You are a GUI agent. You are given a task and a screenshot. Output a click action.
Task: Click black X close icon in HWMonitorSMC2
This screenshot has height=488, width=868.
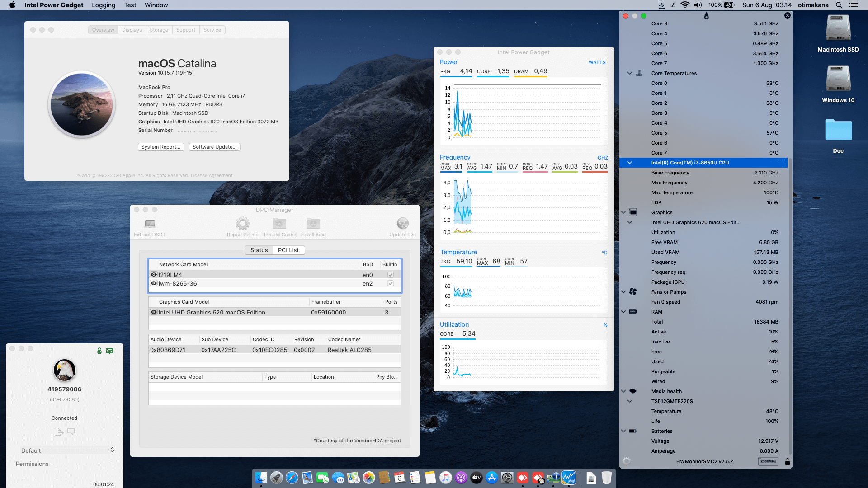pyautogui.click(x=788, y=15)
